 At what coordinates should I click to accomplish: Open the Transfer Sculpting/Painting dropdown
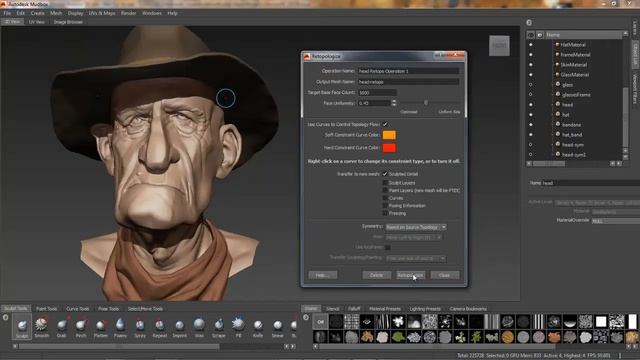(x=416, y=258)
